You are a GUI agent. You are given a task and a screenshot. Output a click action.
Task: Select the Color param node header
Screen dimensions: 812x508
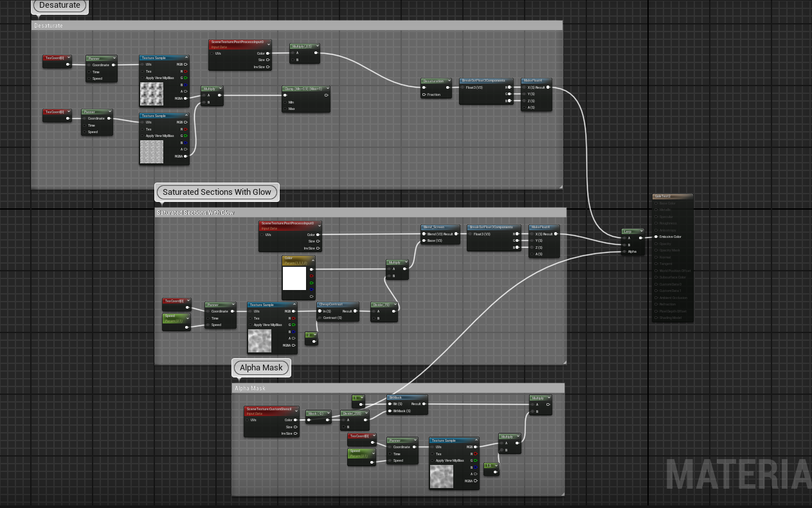(300, 259)
